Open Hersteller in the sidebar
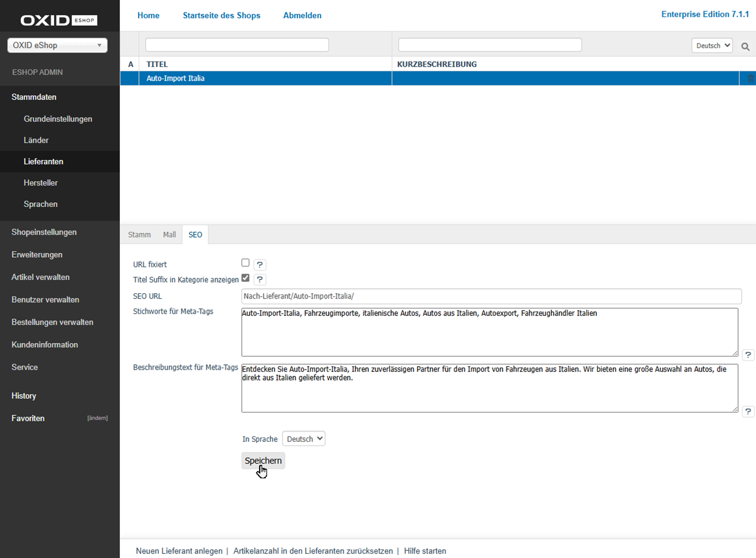756x558 pixels. [41, 183]
